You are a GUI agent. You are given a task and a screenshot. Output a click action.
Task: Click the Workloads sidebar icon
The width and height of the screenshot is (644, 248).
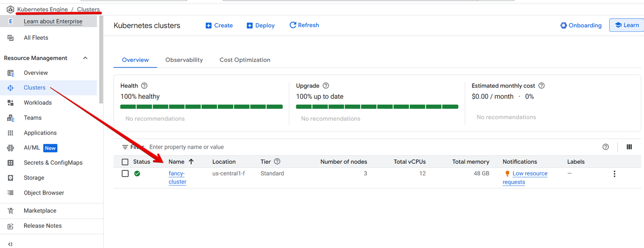(x=11, y=103)
